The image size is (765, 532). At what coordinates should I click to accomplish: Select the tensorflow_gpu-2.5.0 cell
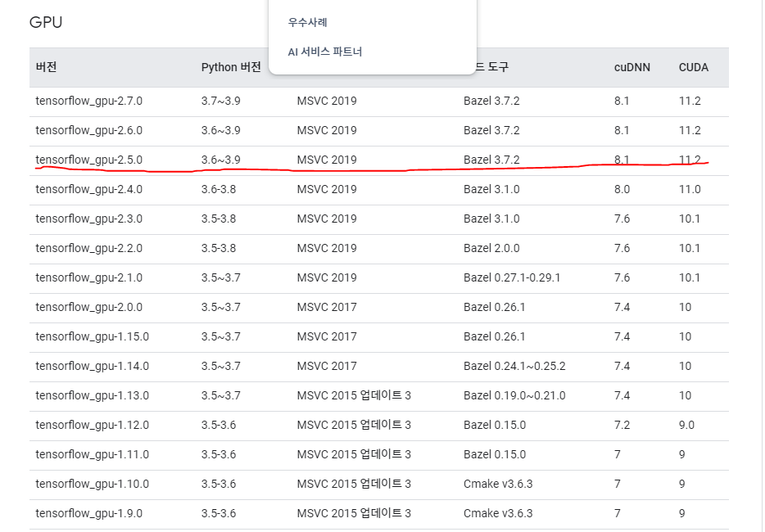point(88,160)
